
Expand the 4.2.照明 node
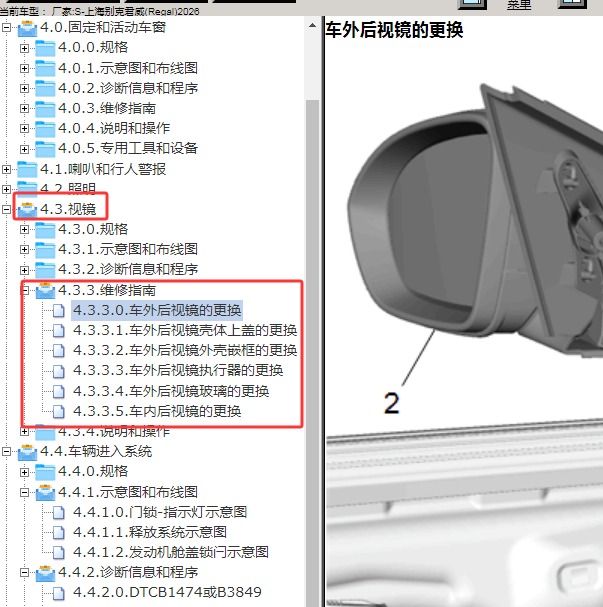(6, 190)
